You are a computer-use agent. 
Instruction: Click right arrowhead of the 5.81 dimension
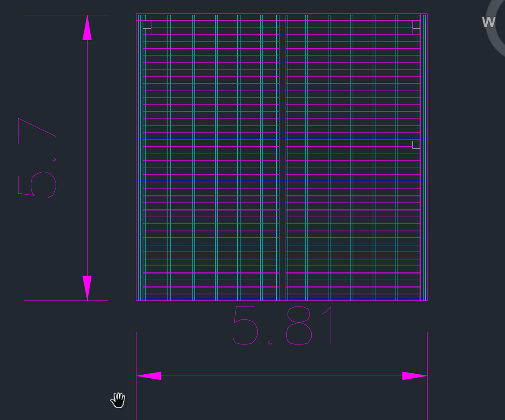[x=414, y=376]
